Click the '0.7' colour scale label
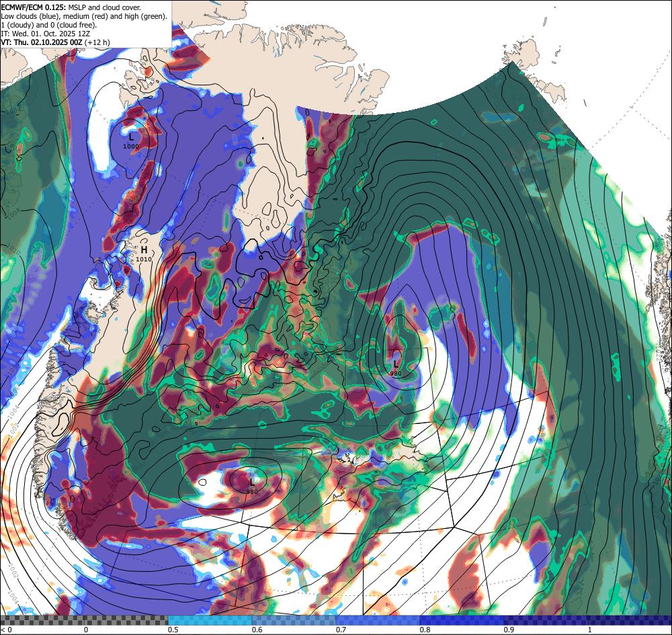 pyautogui.click(x=341, y=630)
